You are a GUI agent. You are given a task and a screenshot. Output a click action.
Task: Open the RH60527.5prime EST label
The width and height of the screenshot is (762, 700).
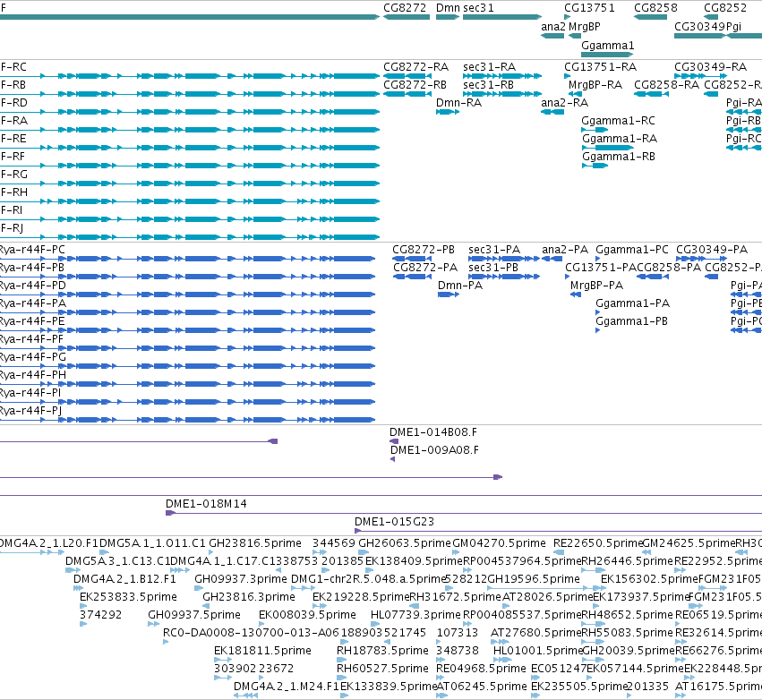(x=382, y=669)
